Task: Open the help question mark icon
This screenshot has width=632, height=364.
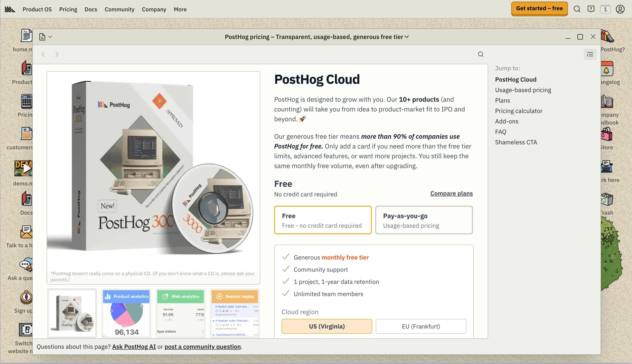Action: pyautogui.click(x=591, y=9)
